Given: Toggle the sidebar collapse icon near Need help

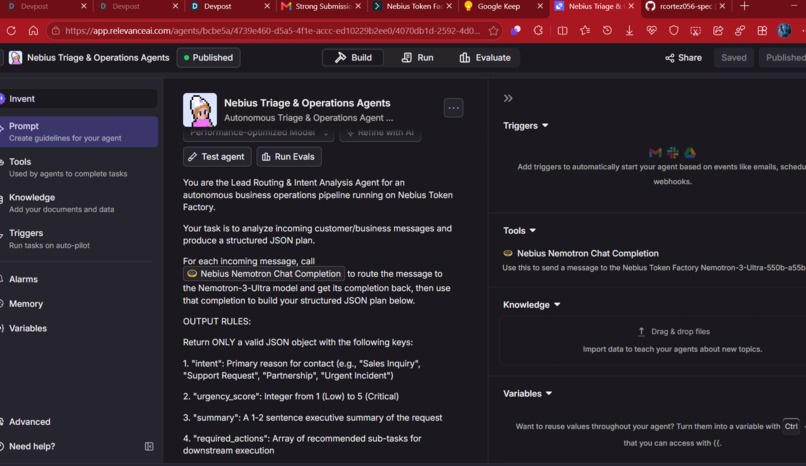Looking at the screenshot, I should 149,446.
